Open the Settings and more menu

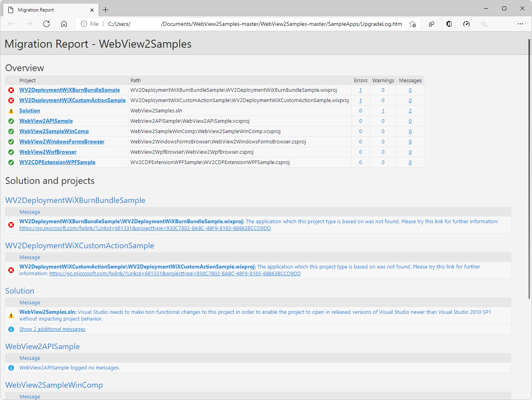(x=520, y=24)
